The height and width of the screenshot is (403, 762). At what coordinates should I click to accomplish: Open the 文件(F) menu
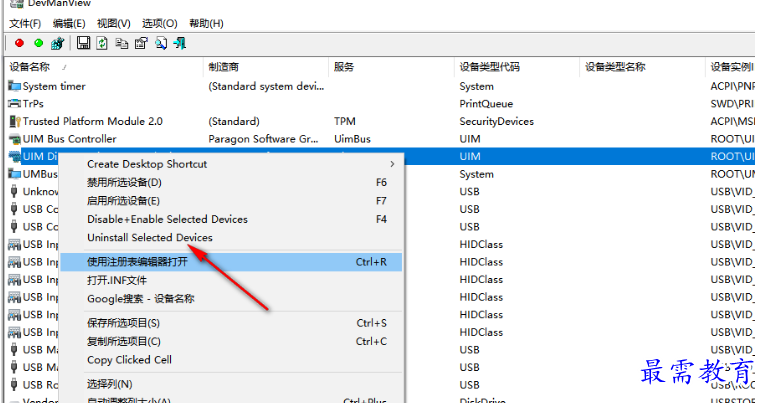tap(23, 23)
